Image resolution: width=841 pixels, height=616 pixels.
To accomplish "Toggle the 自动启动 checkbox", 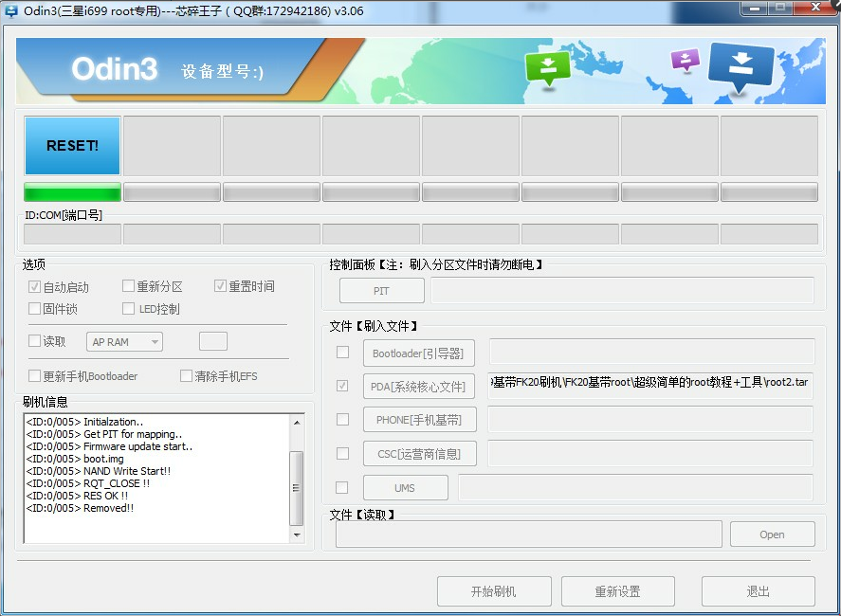I will coord(34,287).
